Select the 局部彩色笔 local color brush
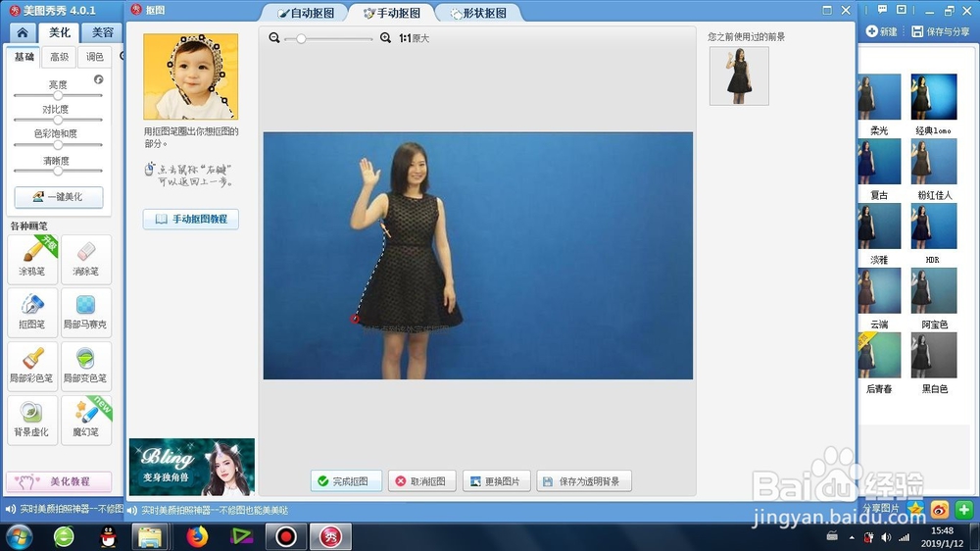 [x=32, y=366]
